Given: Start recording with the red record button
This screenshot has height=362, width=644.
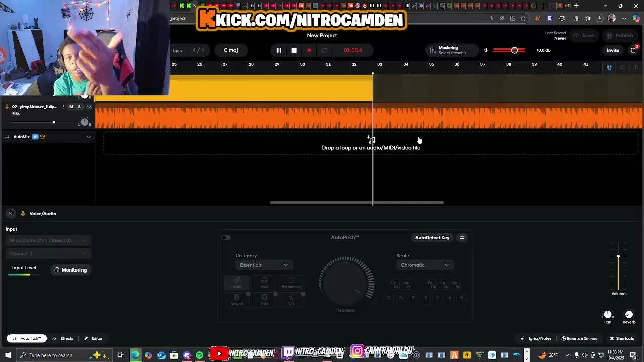Looking at the screenshot, I should pyautogui.click(x=309, y=50).
